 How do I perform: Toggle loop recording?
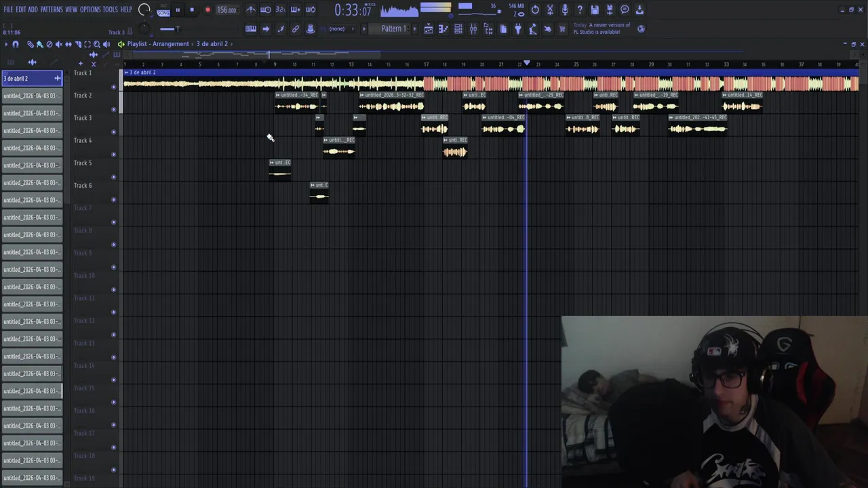click(x=311, y=9)
